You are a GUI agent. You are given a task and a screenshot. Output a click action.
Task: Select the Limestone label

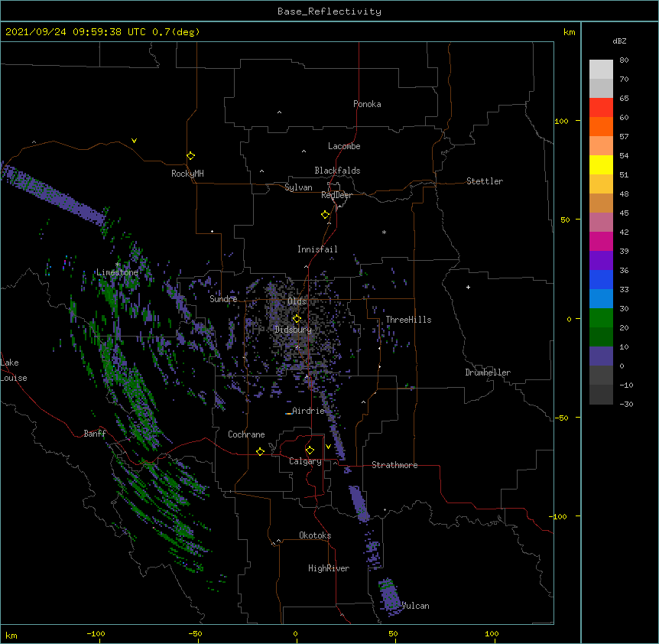point(117,272)
